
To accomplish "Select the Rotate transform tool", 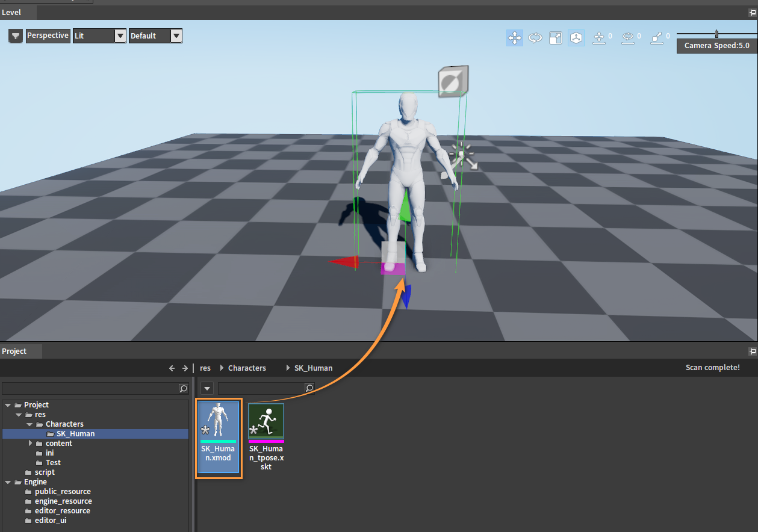I will [535, 38].
